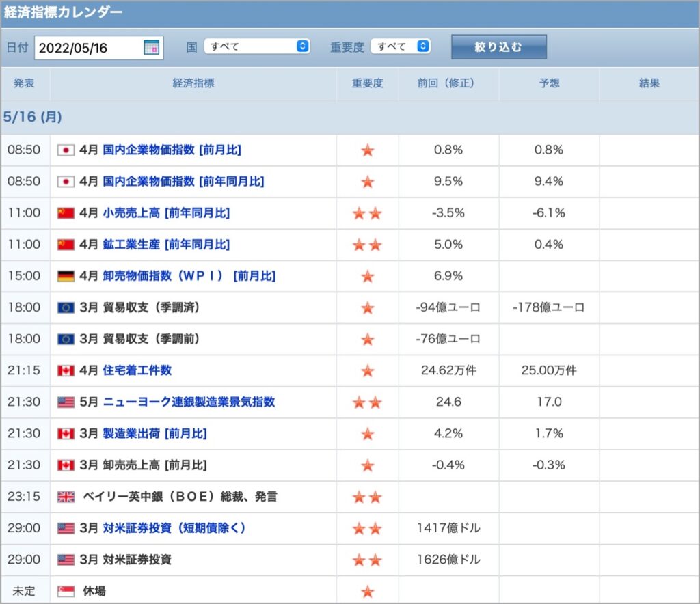Open the 対米証券投資（短期債除く） link

(x=174, y=528)
